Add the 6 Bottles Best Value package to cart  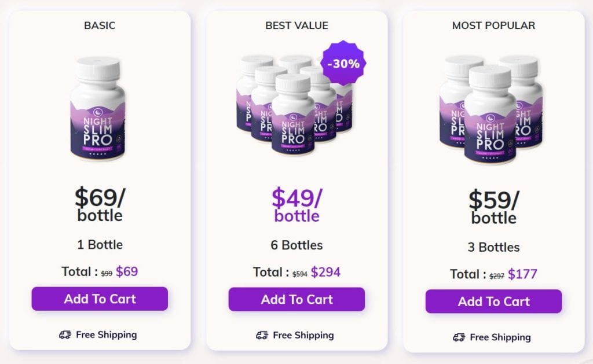tap(297, 299)
